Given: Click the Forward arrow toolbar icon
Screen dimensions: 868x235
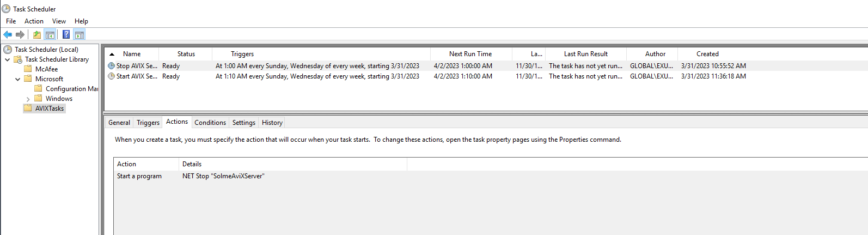Looking at the screenshot, I should coord(20,35).
